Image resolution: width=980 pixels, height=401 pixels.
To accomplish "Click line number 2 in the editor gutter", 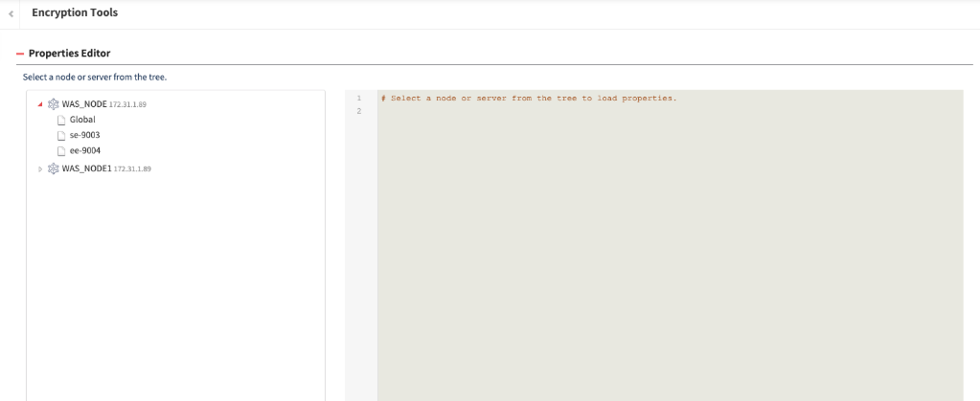I will click(x=358, y=111).
